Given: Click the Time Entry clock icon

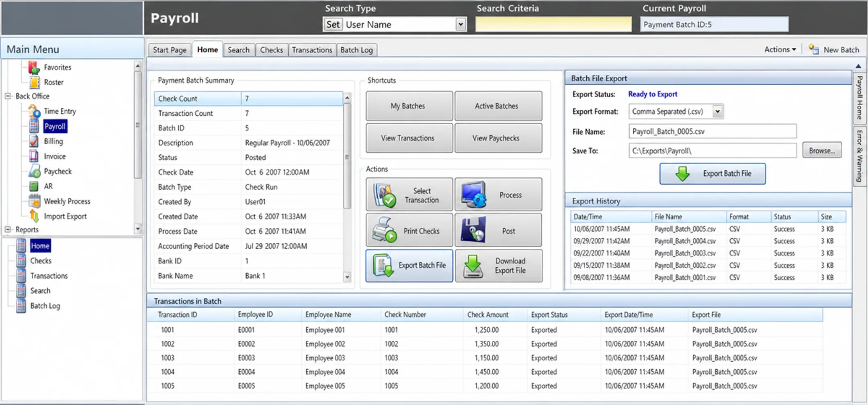Looking at the screenshot, I should [x=34, y=111].
